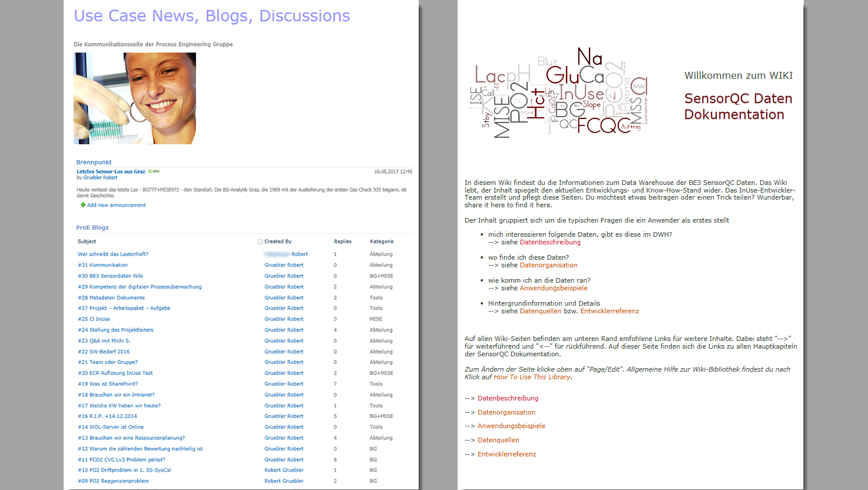This screenshot has height=490, width=868.
Task: Sort by Replies column header
Action: tap(343, 241)
